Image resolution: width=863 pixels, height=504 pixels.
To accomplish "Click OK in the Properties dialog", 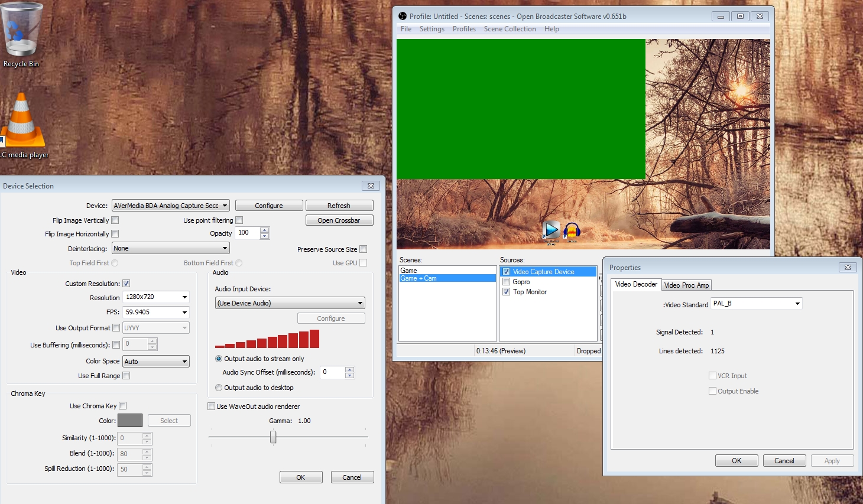I will [737, 461].
